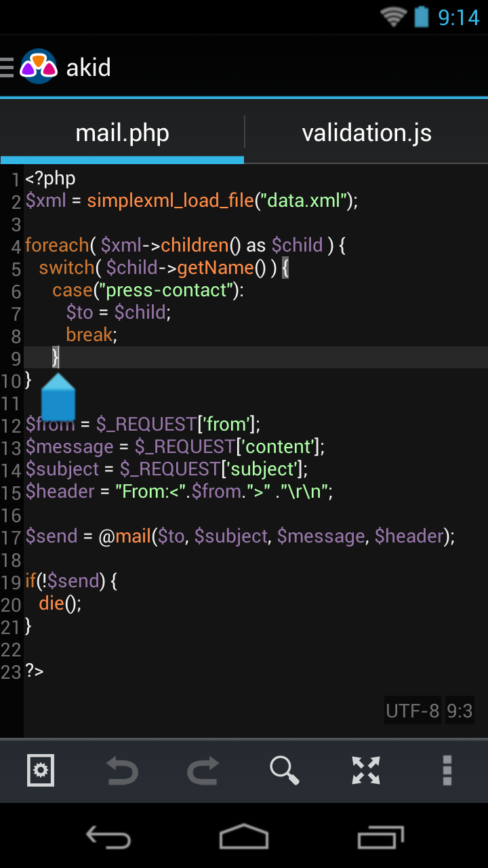Open the navigation drawer hamburger icon
This screenshot has width=488, height=868.
[x=7, y=67]
